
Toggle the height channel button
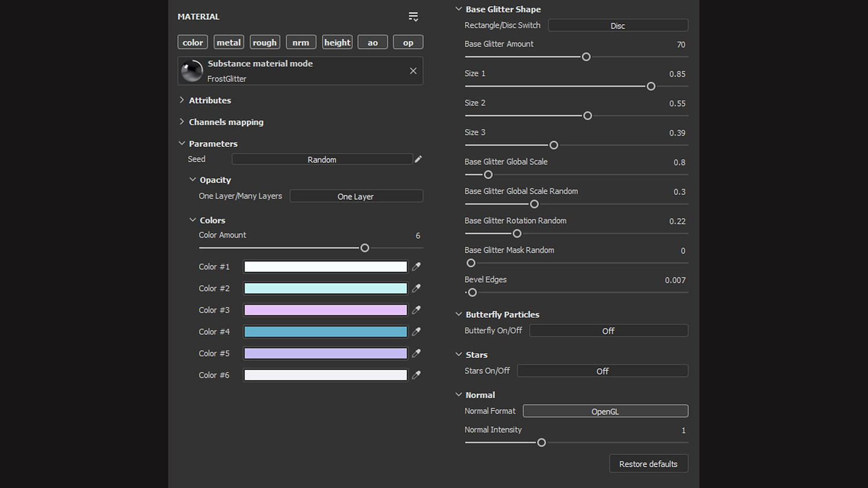point(337,42)
